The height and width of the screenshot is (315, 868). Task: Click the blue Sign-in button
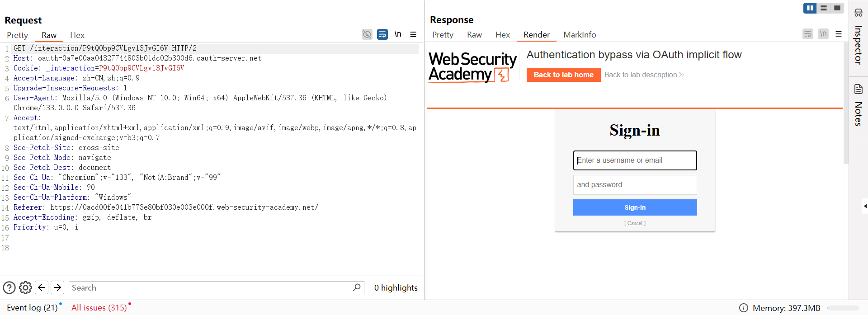coord(635,207)
